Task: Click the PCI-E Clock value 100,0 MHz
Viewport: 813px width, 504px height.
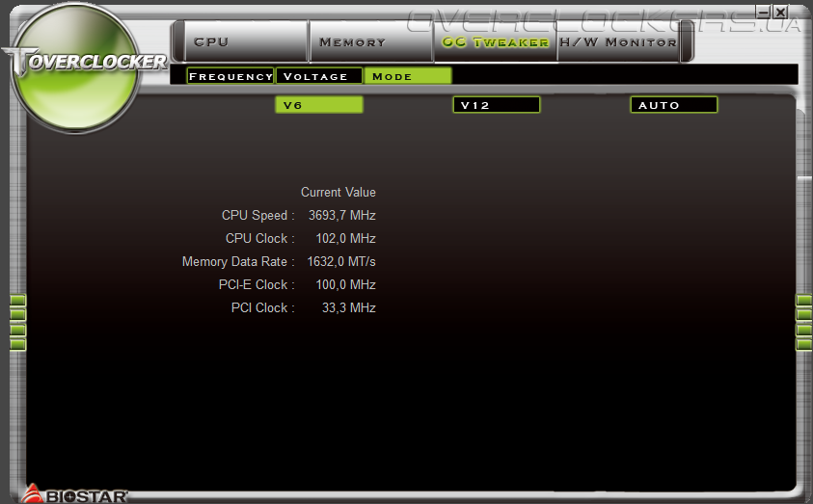Action: tap(346, 284)
